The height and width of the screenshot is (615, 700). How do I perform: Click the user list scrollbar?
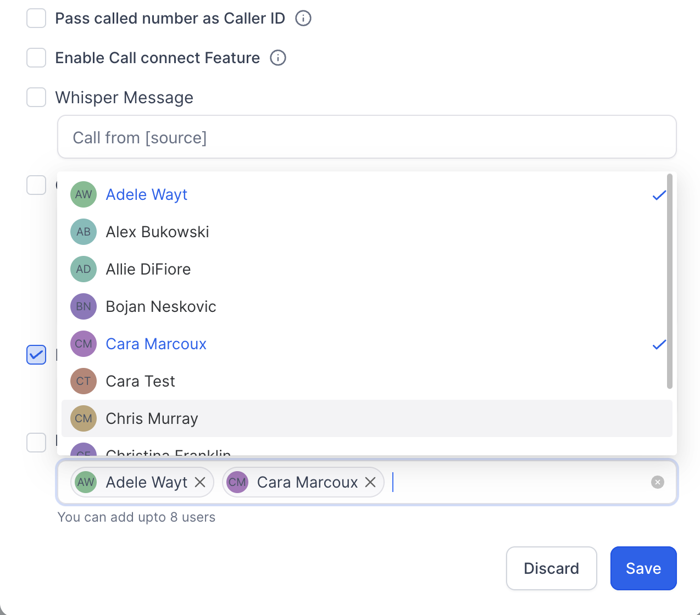pyautogui.click(x=669, y=281)
